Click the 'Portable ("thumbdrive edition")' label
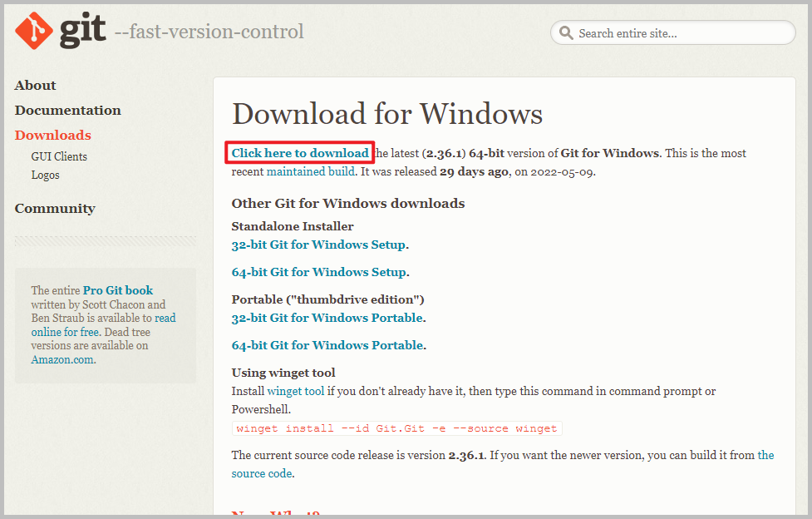The height and width of the screenshot is (519, 812). (327, 299)
